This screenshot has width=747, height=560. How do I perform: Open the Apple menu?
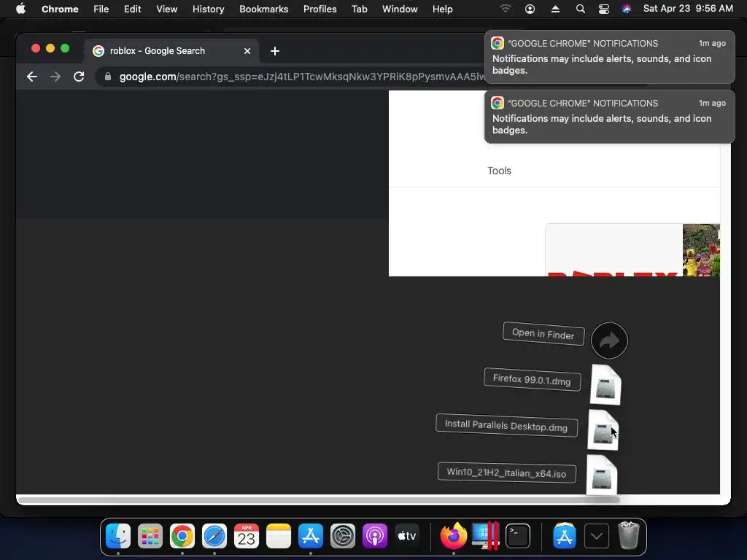coord(20,9)
